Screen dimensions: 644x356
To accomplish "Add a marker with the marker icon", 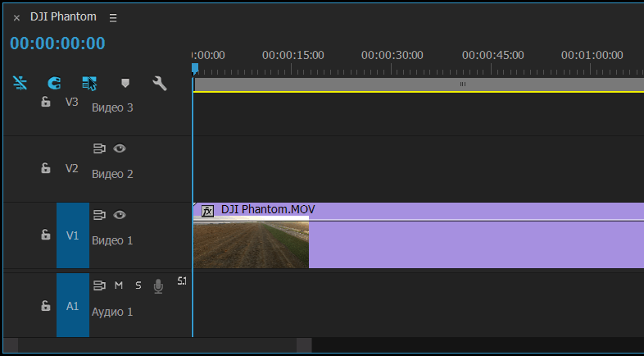I will click(x=125, y=84).
